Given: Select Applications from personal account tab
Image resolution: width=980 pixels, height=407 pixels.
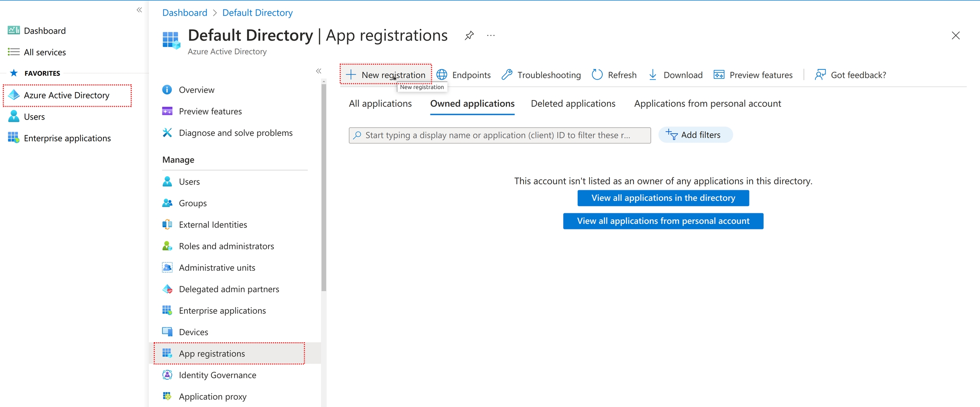Looking at the screenshot, I should tap(707, 103).
